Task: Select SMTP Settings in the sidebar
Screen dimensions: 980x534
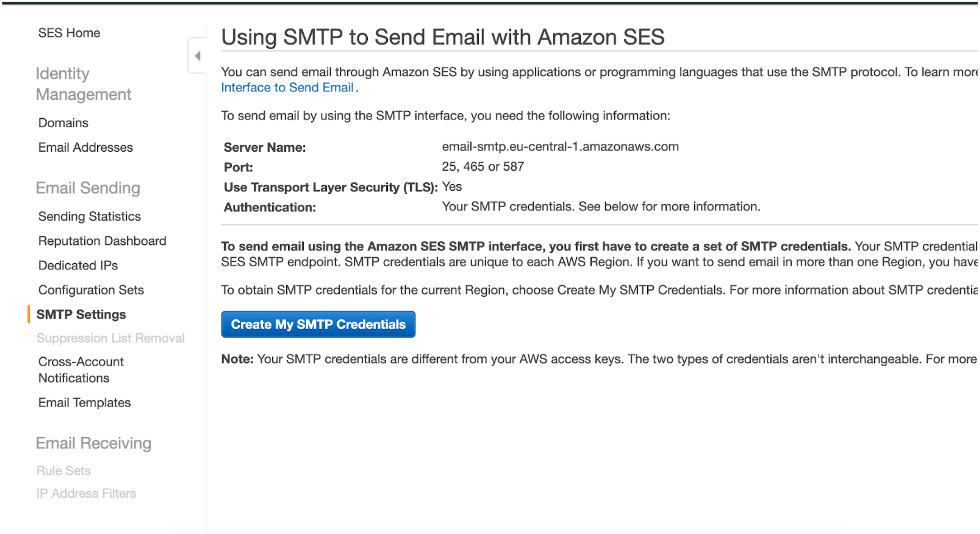Action: click(x=81, y=314)
